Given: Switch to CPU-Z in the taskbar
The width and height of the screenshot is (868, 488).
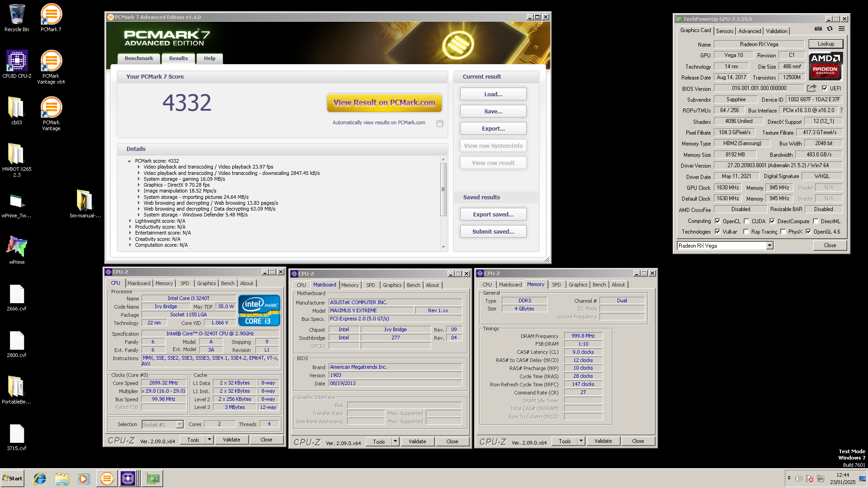Looking at the screenshot, I should (x=128, y=479).
